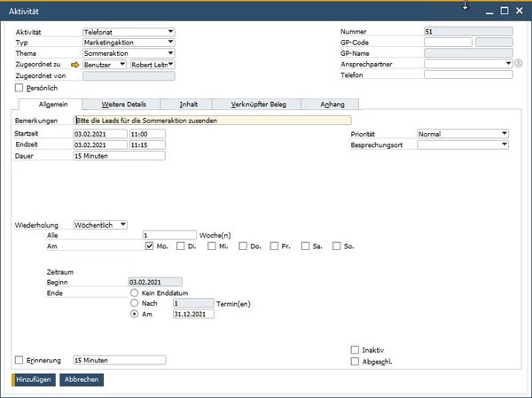532x398 pixels.
Task: Click the Dauer field showing 15 Minuten
Action: coord(120,156)
